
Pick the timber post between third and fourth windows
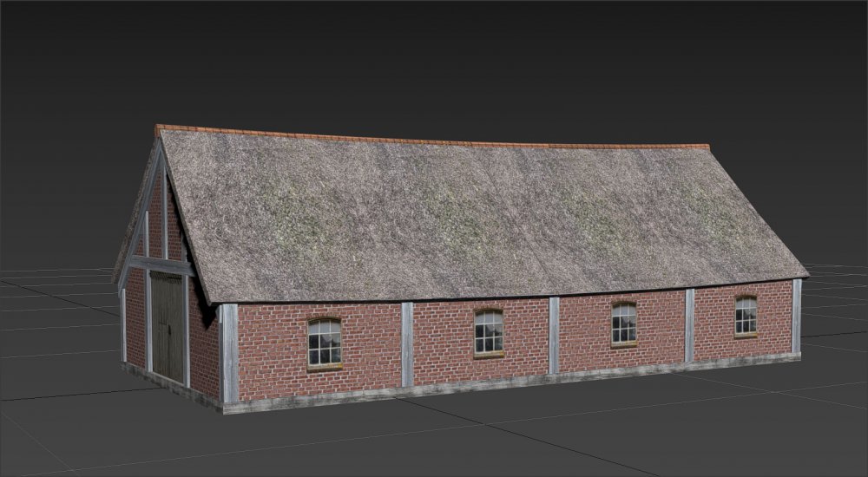coord(689,325)
